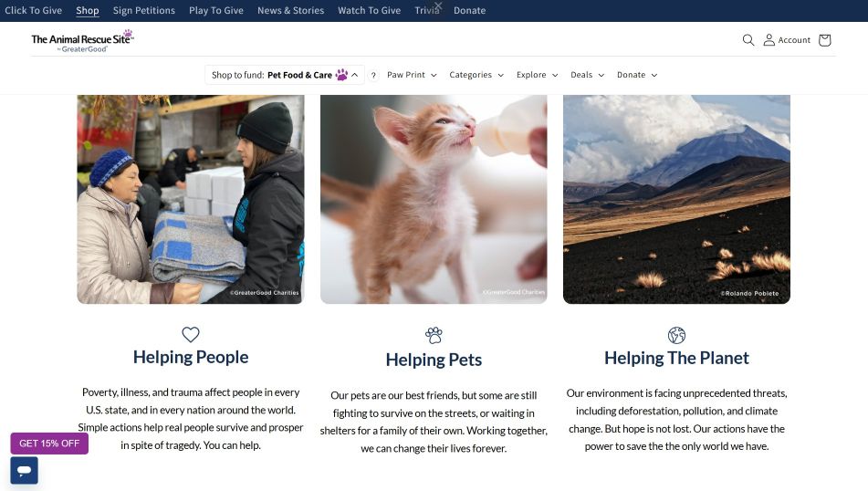The height and width of the screenshot is (491, 868).
Task: Open the chat bubble widget
Action: (x=25, y=471)
